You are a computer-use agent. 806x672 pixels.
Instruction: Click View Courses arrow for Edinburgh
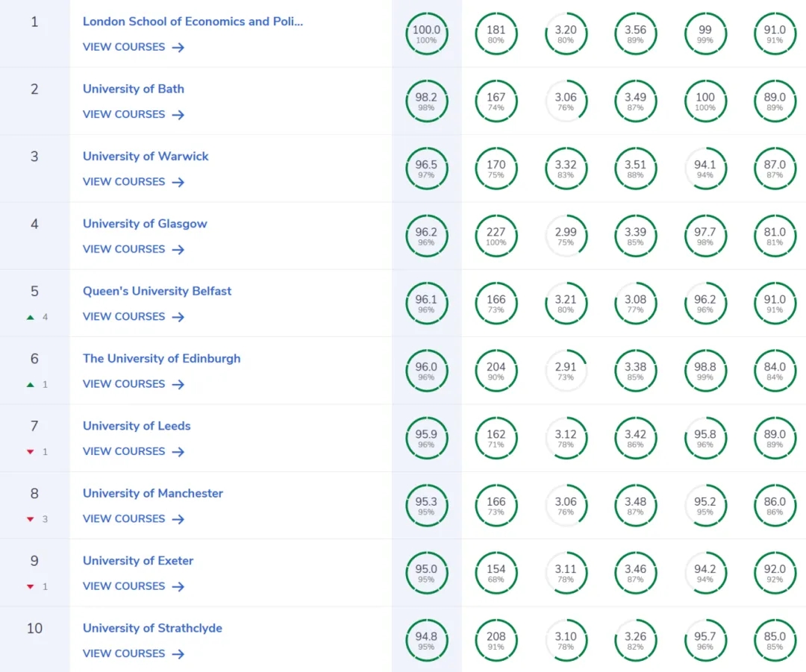pyautogui.click(x=178, y=384)
